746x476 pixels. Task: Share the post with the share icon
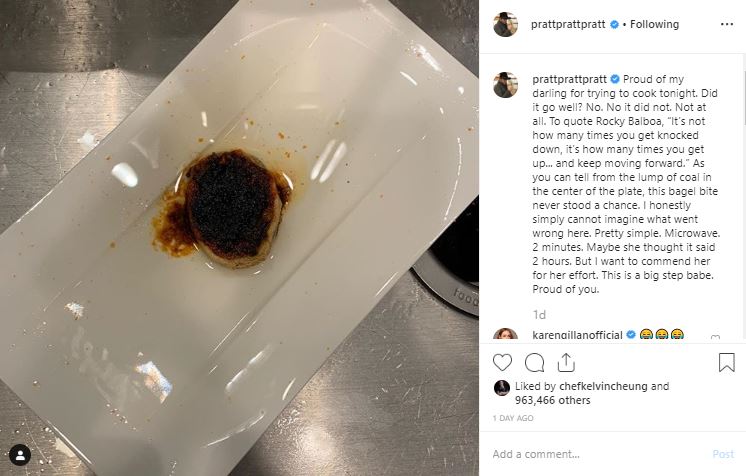coord(566,363)
